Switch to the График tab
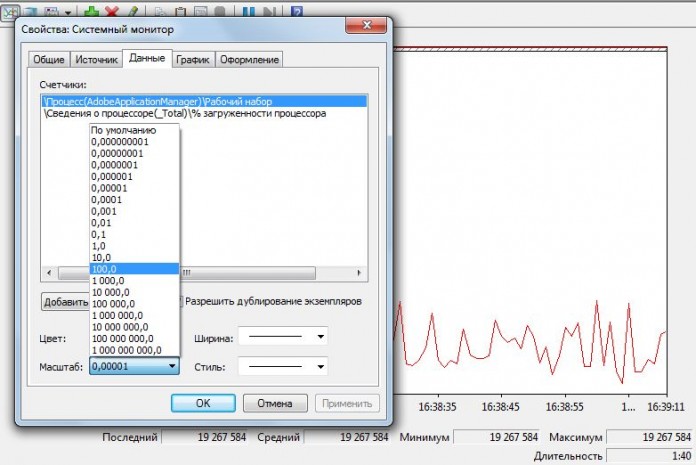This screenshot has width=696, height=465. point(192,60)
